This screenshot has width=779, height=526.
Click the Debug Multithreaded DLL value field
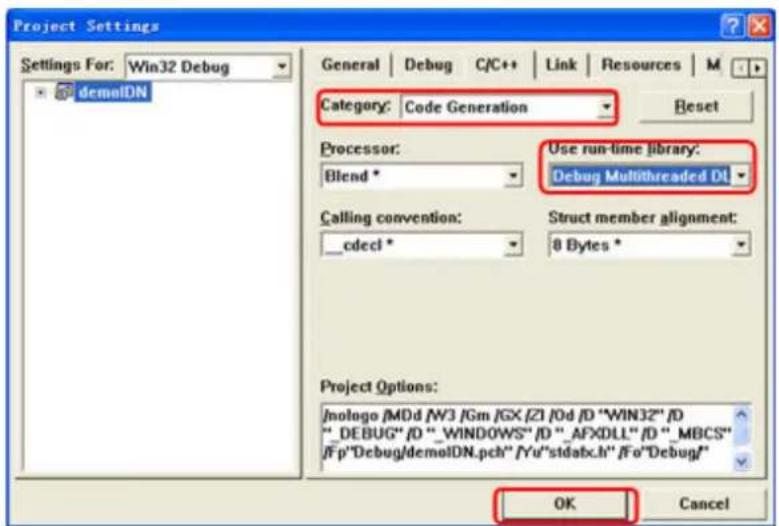coord(640,176)
